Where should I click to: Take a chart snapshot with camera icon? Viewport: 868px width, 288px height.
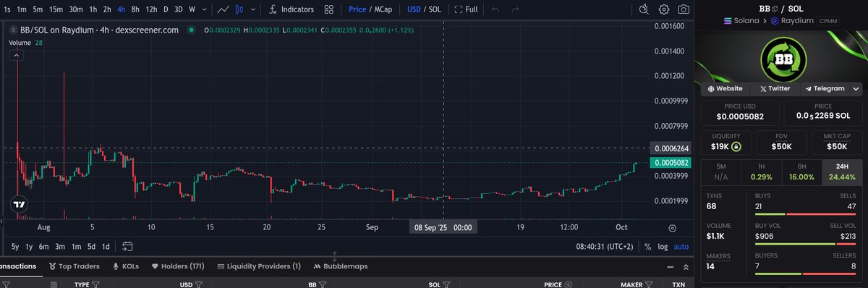[x=684, y=9]
